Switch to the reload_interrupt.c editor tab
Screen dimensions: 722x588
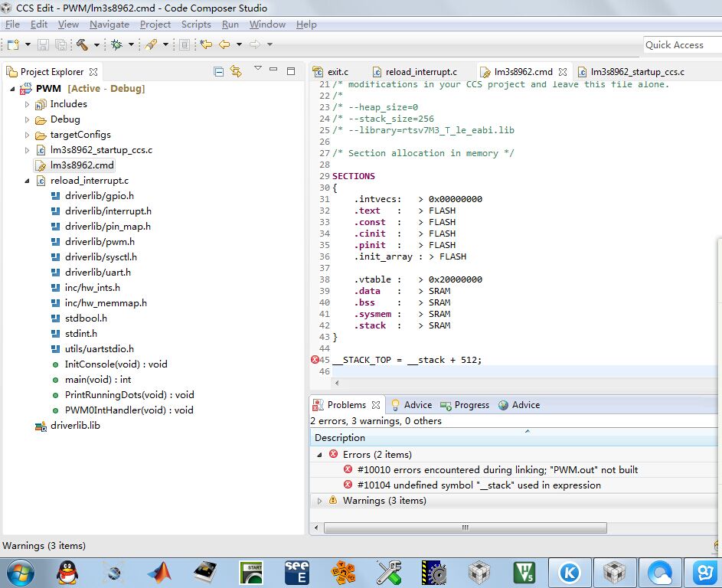point(420,72)
